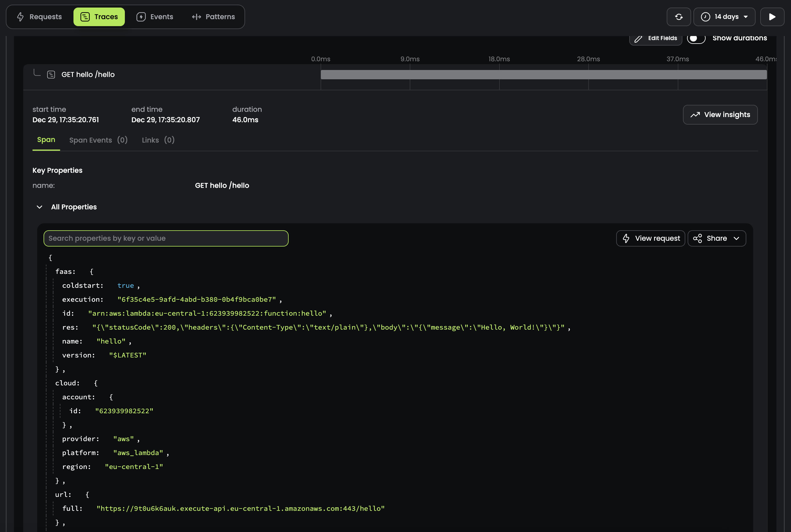
Task: Open the 14 days time range dropdown
Action: click(x=724, y=17)
